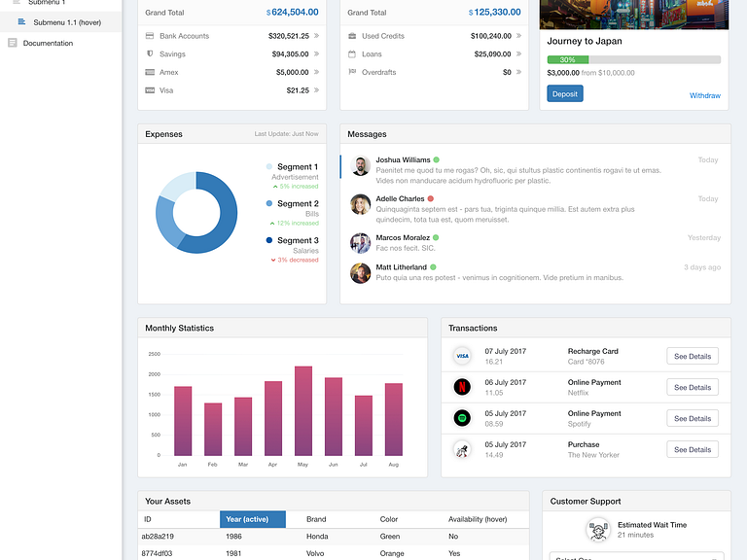
Task: Click Marcos Moralez's avatar
Action: 360,243
